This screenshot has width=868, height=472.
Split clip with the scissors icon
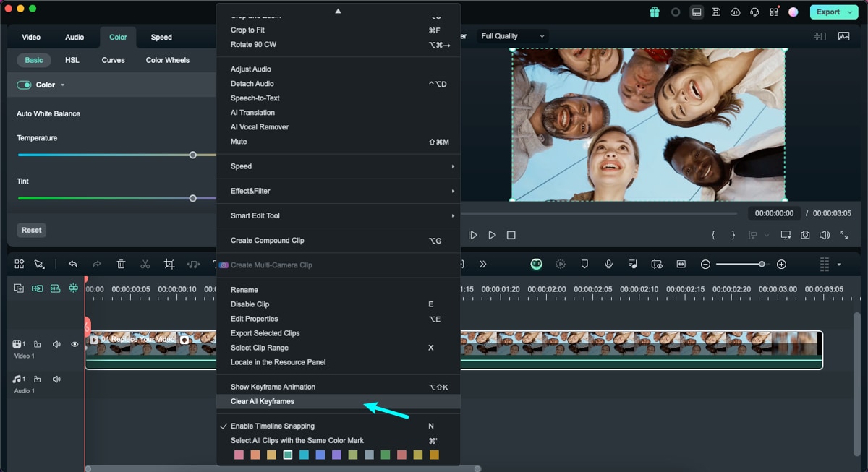[x=145, y=265]
